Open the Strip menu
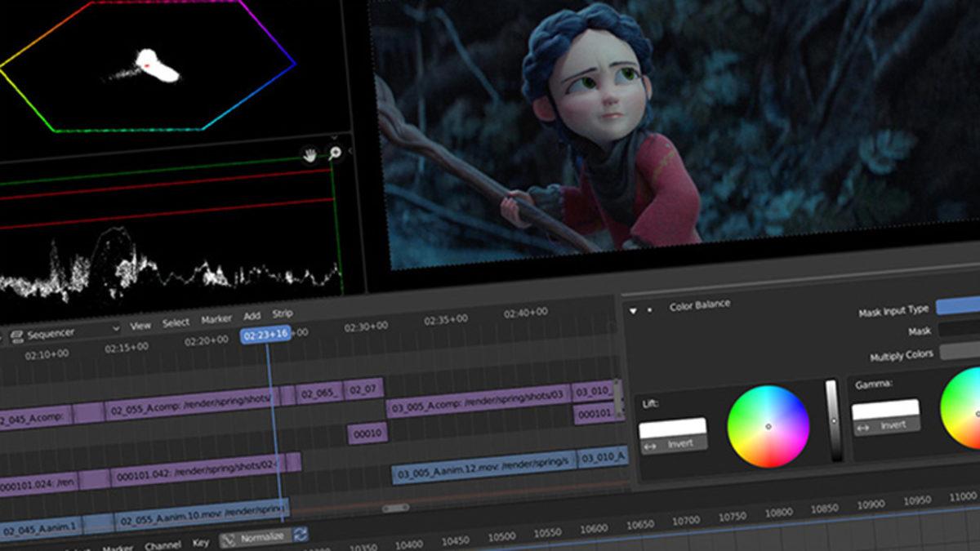This screenshot has width=980, height=551. (283, 313)
